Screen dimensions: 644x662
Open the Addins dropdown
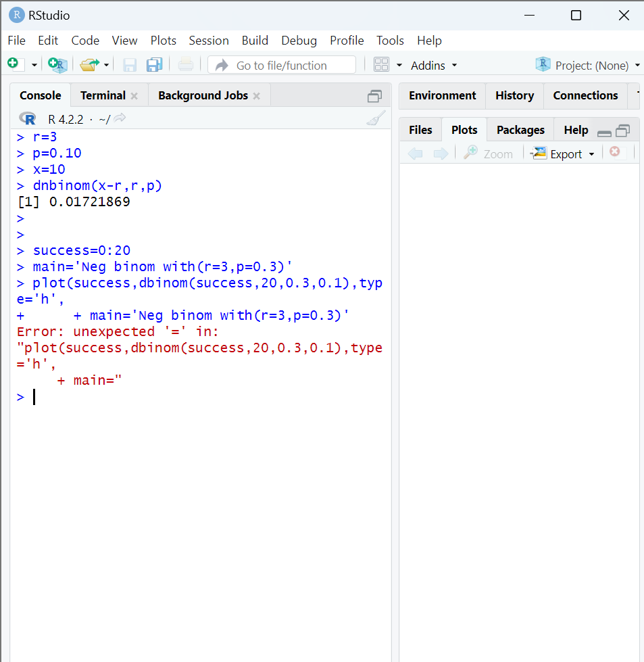tap(433, 65)
